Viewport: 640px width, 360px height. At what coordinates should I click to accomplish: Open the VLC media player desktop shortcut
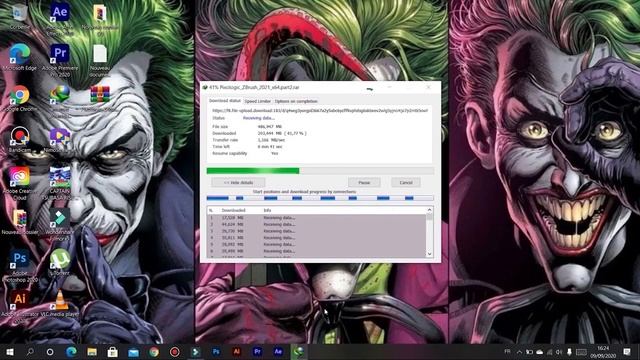60,304
